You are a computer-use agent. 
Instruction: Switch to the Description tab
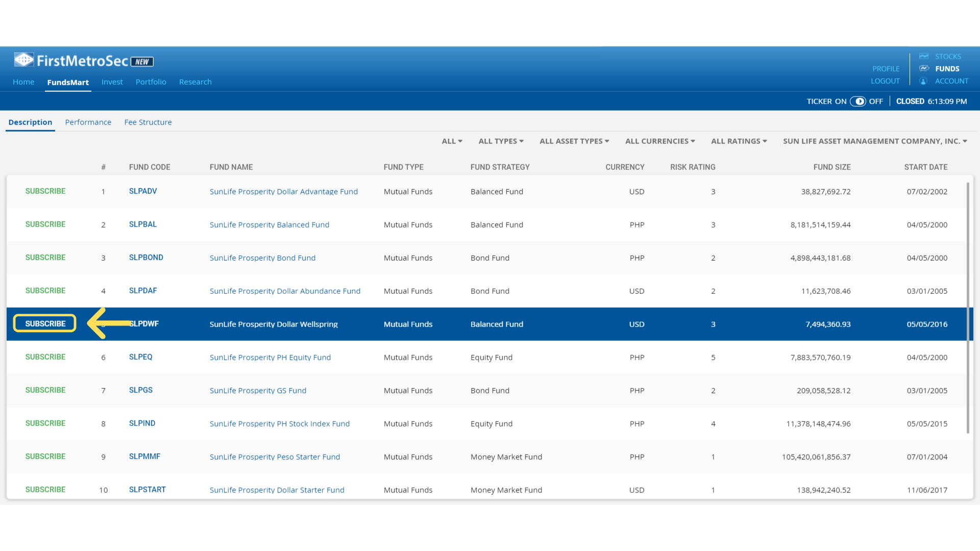pyautogui.click(x=30, y=122)
